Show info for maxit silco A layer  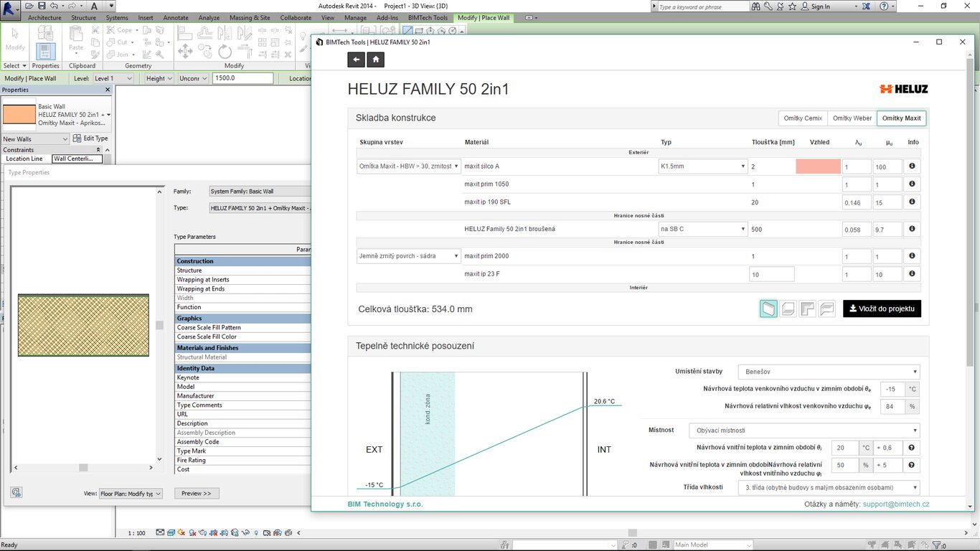click(912, 166)
